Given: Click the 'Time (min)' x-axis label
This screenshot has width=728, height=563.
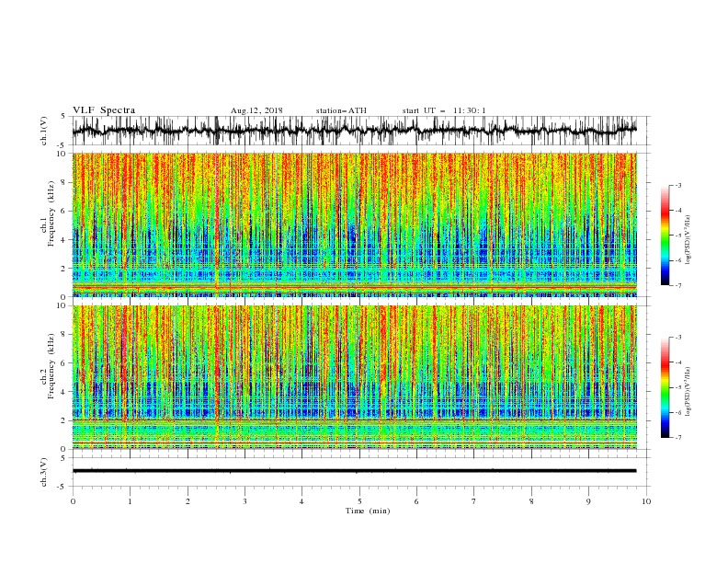Looking at the screenshot, I should [368, 511].
